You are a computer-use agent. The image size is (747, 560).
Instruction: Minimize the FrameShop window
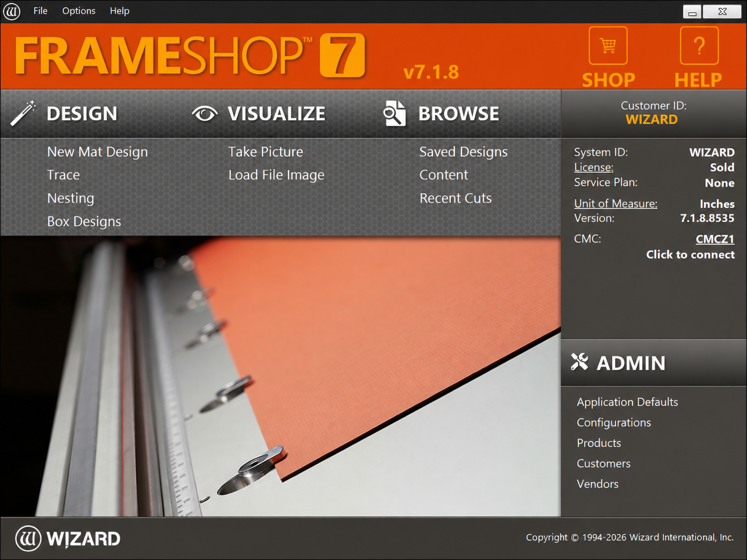[x=692, y=11]
